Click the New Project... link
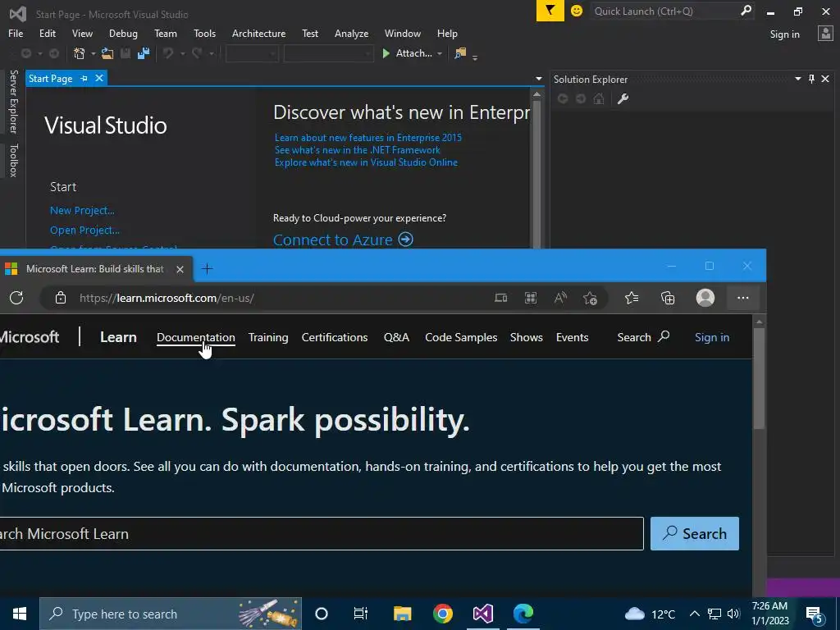The width and height of the screenshot is (840, 630). click(82, 210)
